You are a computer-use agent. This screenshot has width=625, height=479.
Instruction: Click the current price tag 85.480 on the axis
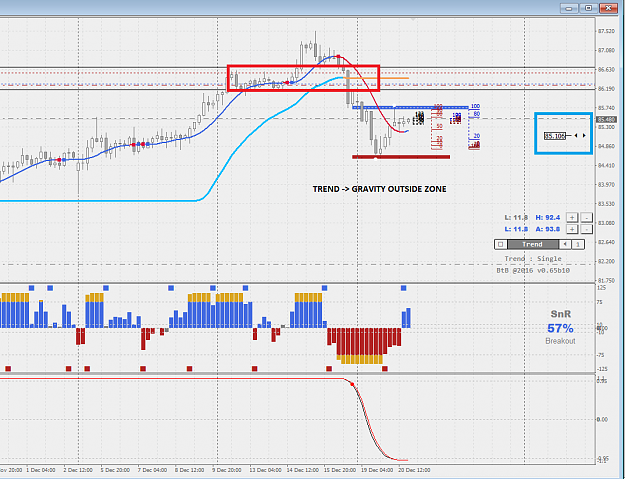(606, 119)
